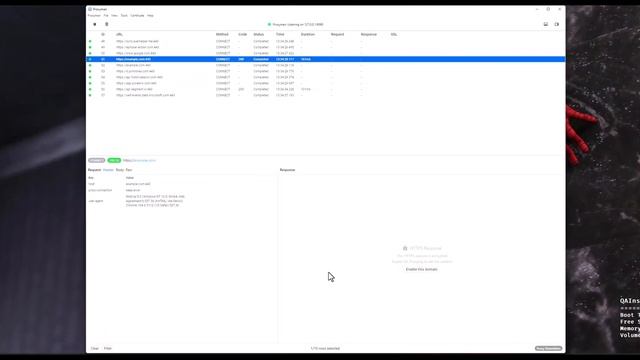Viewport: 640px width, 360px height.
Task: Select the self.events.data.microsoft.com:443 row
Action: click(326, 95)
